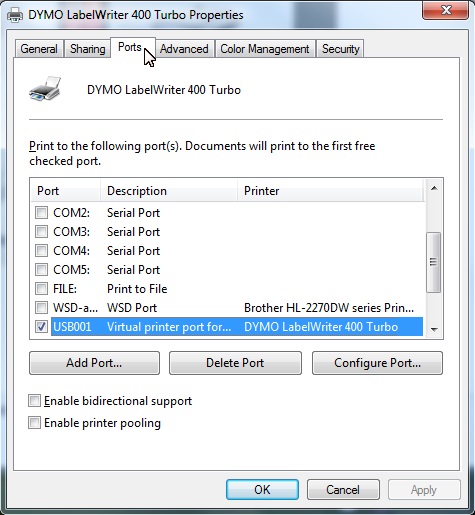Enable printer pooling checkbox
475x515 pixels.
35,423
